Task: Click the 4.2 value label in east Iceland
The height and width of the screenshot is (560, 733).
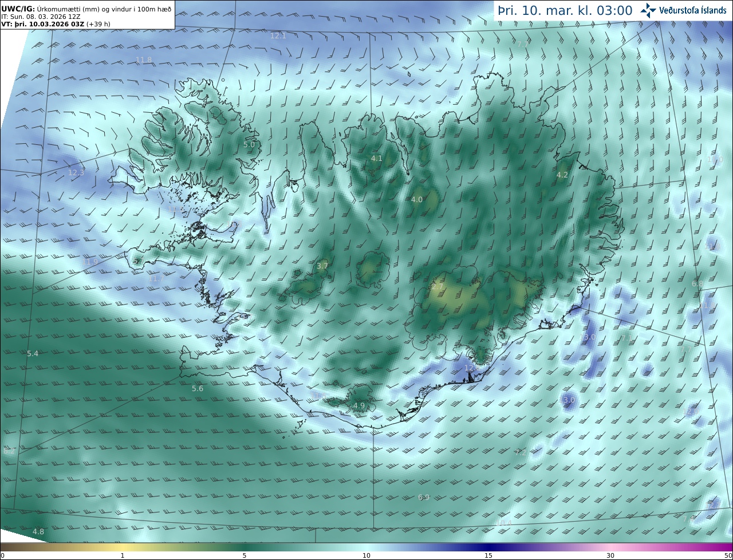Action: click(562, 175)
